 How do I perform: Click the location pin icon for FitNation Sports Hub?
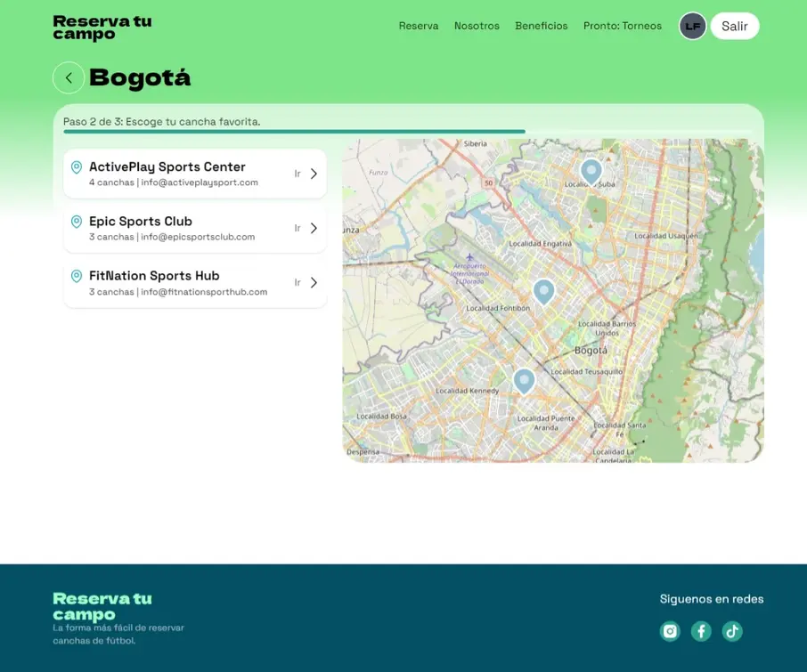[x=77, y=276]
